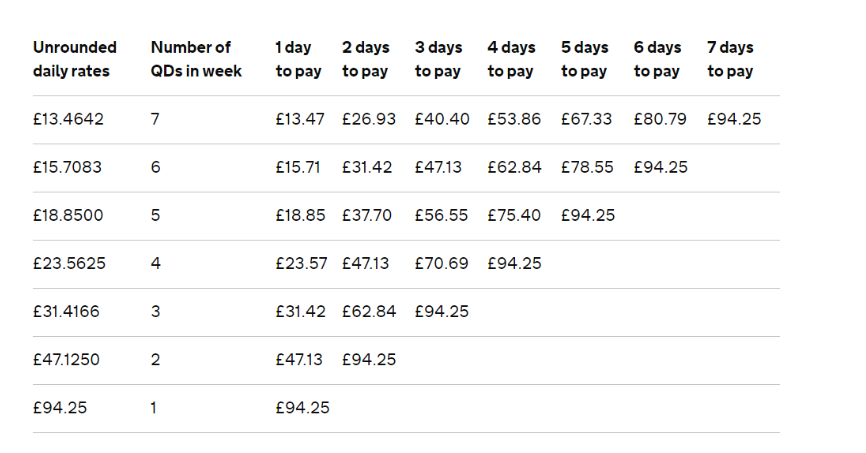Select the '1 day to pay' column header
866x453 pixels.
298,59
